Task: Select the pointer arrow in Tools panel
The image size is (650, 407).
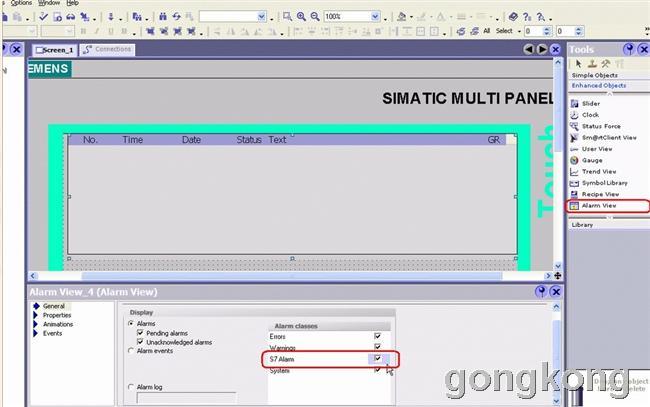Action: [x=579, y=63]
